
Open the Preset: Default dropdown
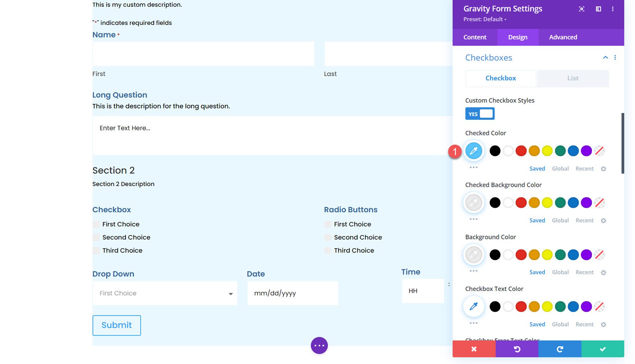point(485,19)
